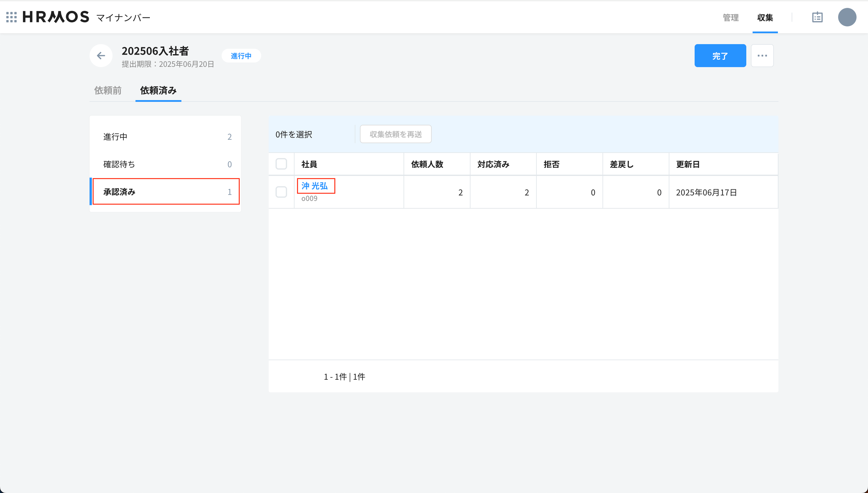Screen dimensions: 868x493
Task: Click the HRMOS logo
Action: pyautogui.click(x=56, y=17)
